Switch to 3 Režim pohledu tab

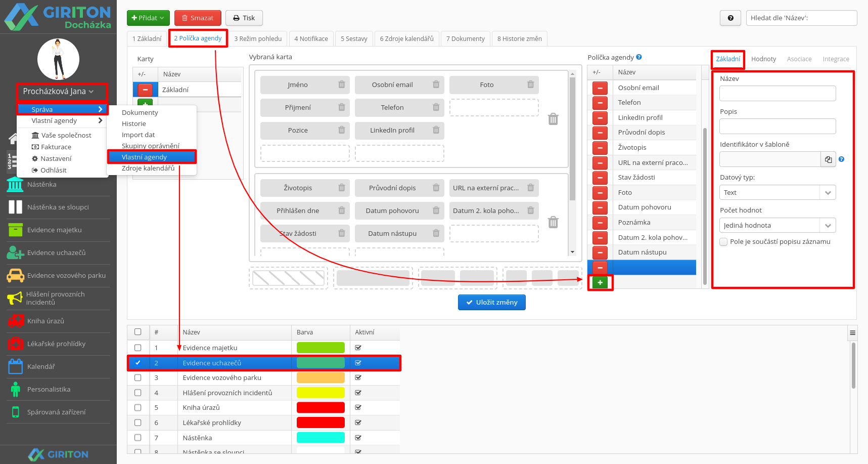pos(258,38)
